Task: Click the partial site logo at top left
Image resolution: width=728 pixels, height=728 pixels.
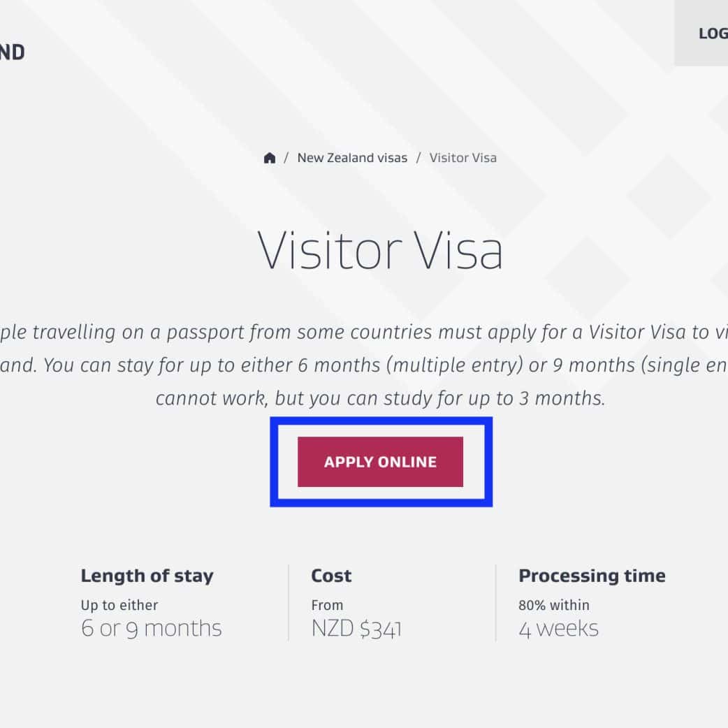Action: pos(12,52)
